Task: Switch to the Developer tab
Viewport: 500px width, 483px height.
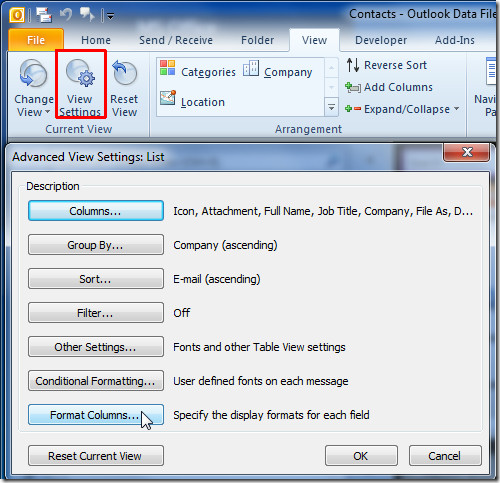Action: [381, 40]
